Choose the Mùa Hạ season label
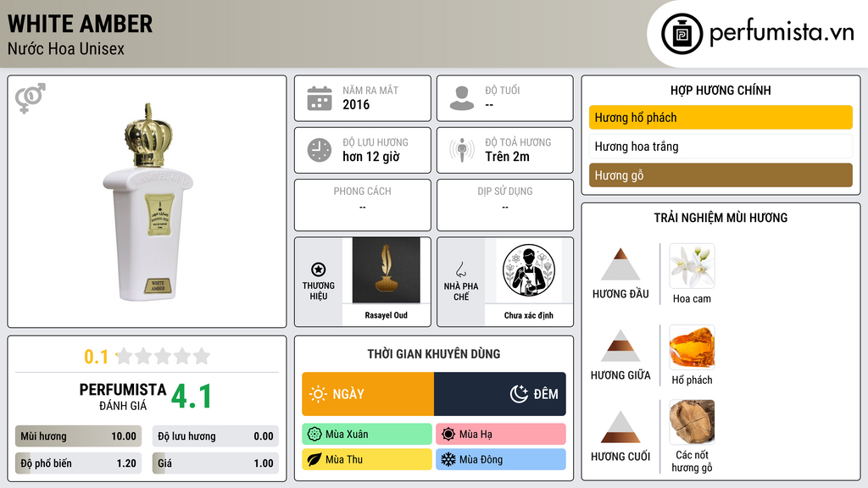 (x=476, y=435)
